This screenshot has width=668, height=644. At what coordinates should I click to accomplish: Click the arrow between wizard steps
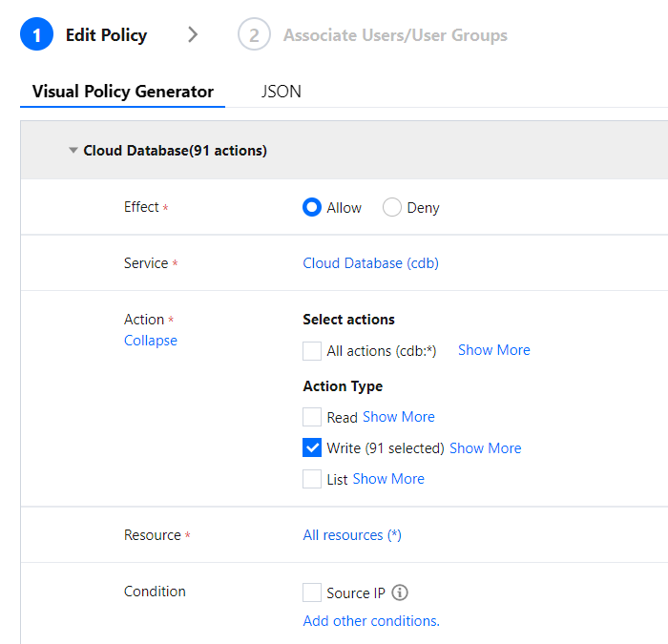pyautogui.click(x=193, y=35)
